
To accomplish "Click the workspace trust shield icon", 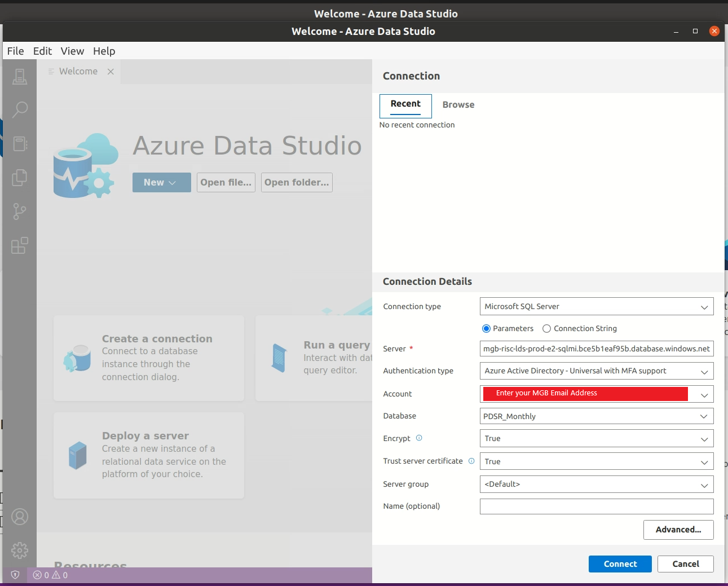I will pyautogui.click(x=15, y=575).
